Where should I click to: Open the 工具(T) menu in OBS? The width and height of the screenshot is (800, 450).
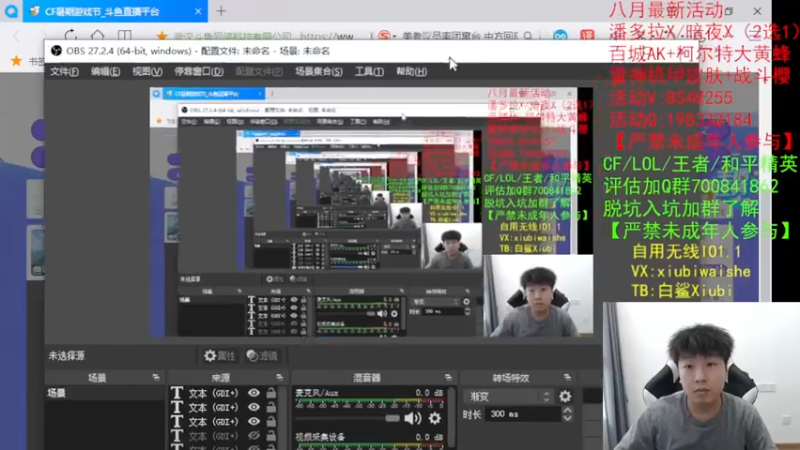(x=369, y=71)
